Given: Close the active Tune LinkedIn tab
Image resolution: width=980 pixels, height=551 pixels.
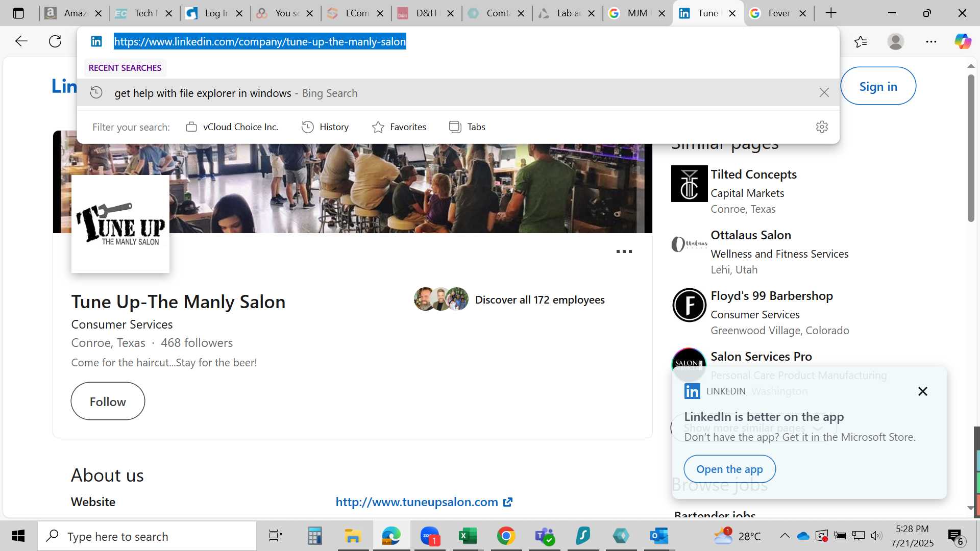Looking at the screenshot, I should coord(732,13).
